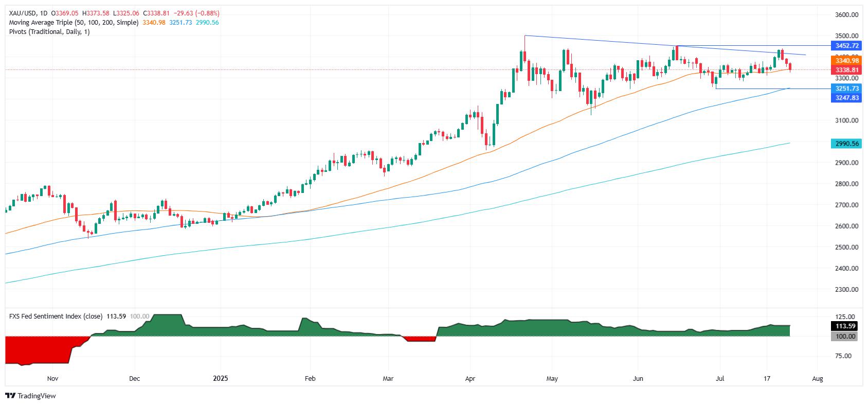The width and height of the screenshot is (868, 405).
Task: Click the red 3338.81 current price label
Action: (846, 69)
